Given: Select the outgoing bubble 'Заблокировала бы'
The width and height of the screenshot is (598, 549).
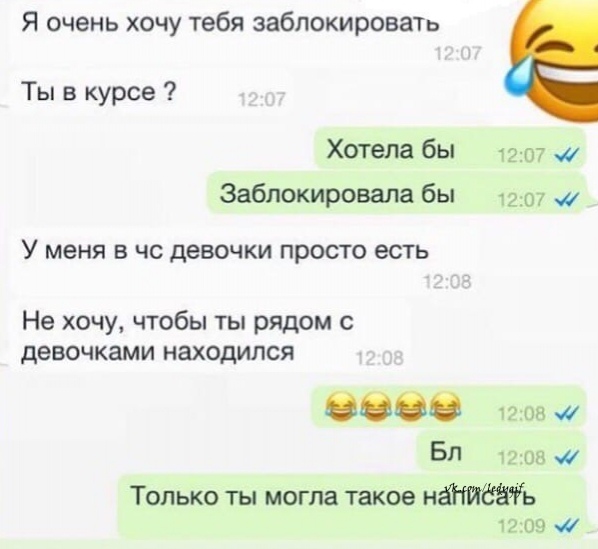Looking at the screenshot, I should pyautogui.click(x=396, y=193).
